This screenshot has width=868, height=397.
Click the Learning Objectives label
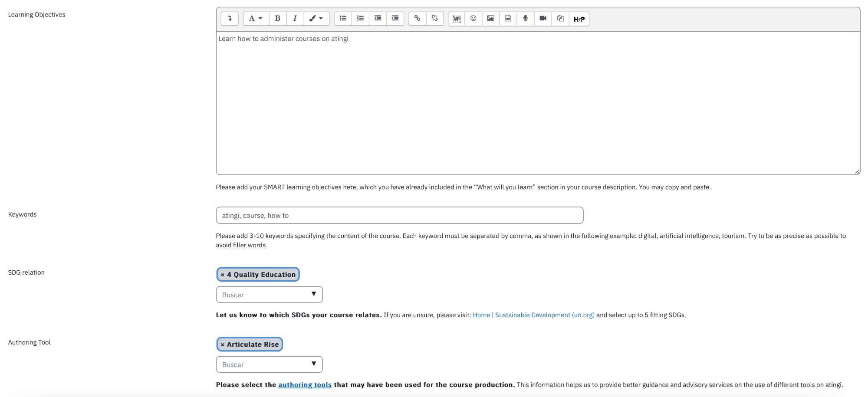pos(36,15)
